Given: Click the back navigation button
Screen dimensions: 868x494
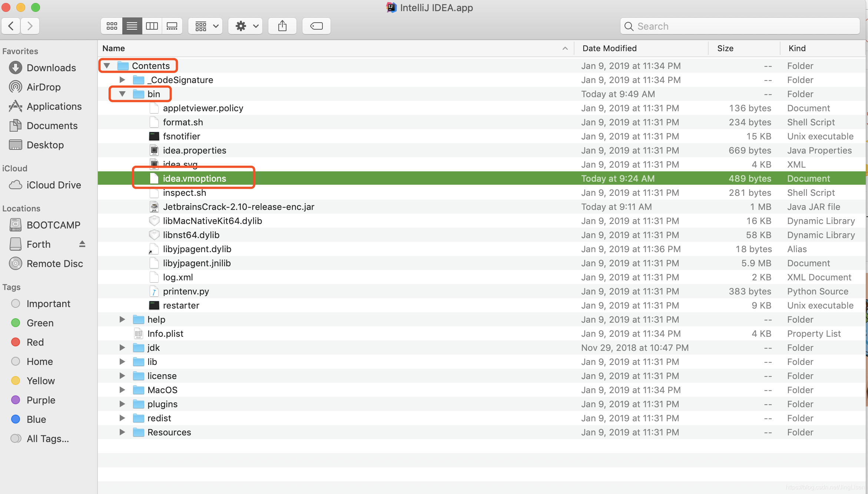Looking at the screenshot, I should pos(13,26).
